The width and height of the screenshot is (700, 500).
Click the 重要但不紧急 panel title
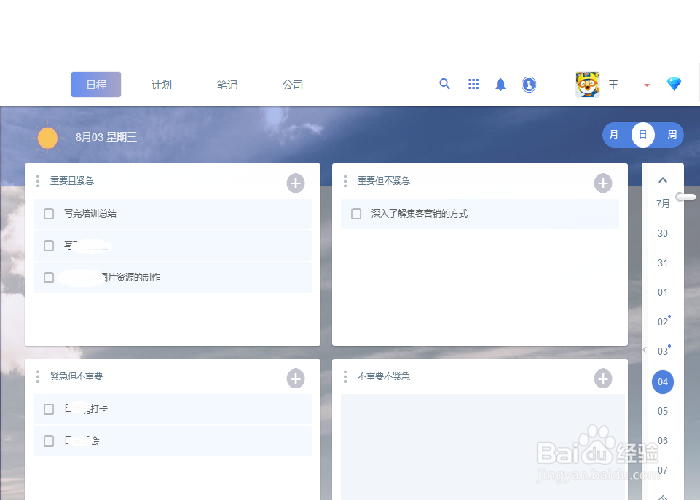(x=383, y=181)
